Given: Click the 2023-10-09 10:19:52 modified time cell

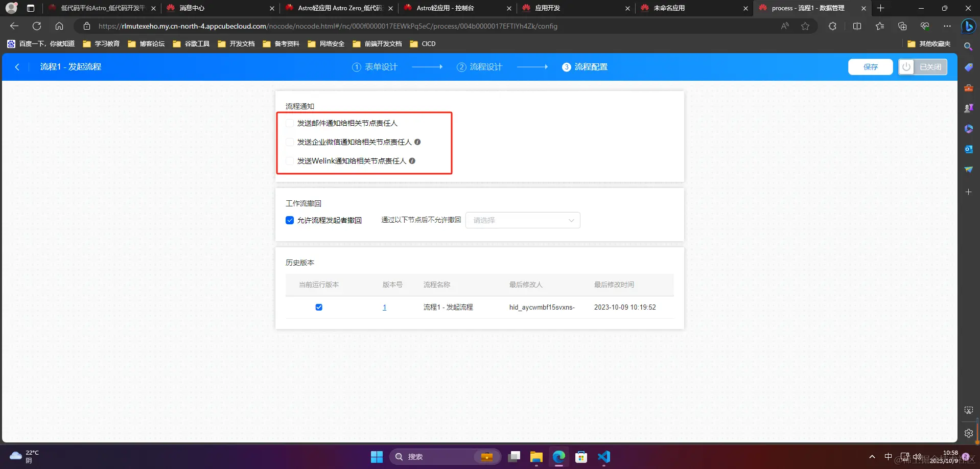Looking at the screenshot, I should click(x=625, y=307).
